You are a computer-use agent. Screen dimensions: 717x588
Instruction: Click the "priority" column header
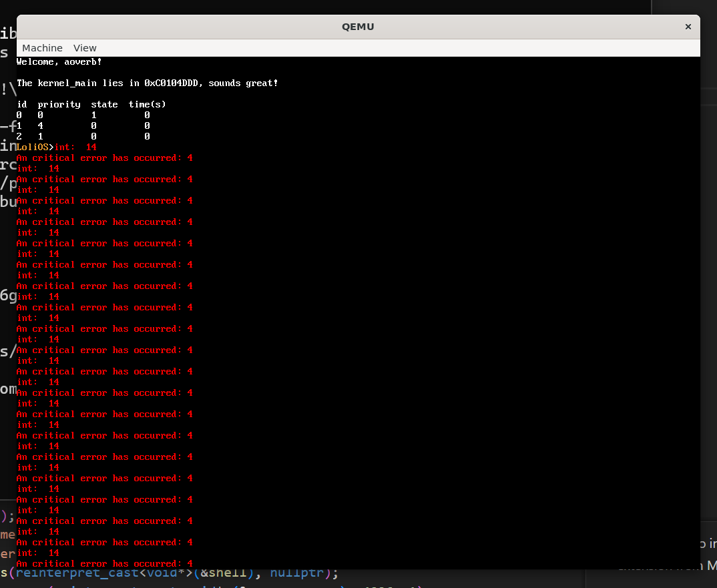tap(59, 105)
